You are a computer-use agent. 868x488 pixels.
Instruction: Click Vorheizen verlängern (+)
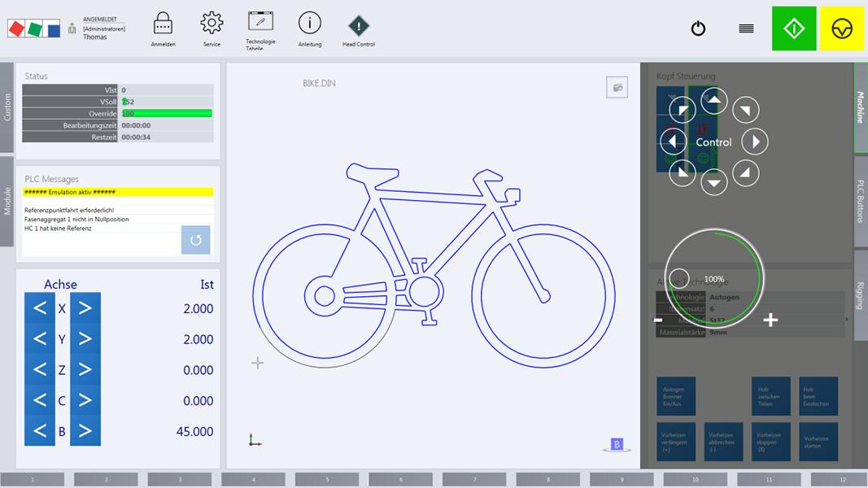click(676, 442)
